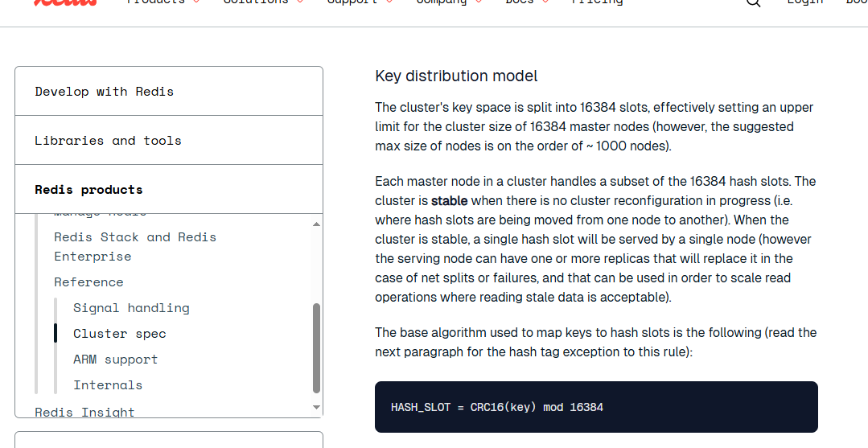Image resolution: width=868 pixels, height=448 pixels.
Task: Open the search magnifier icon
Action: [x=753, y=2]
